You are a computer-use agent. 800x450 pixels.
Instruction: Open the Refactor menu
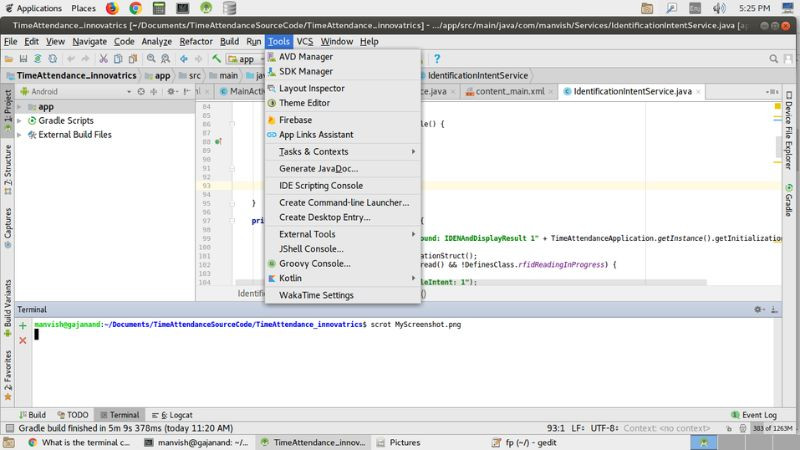[x=196, y=42]
